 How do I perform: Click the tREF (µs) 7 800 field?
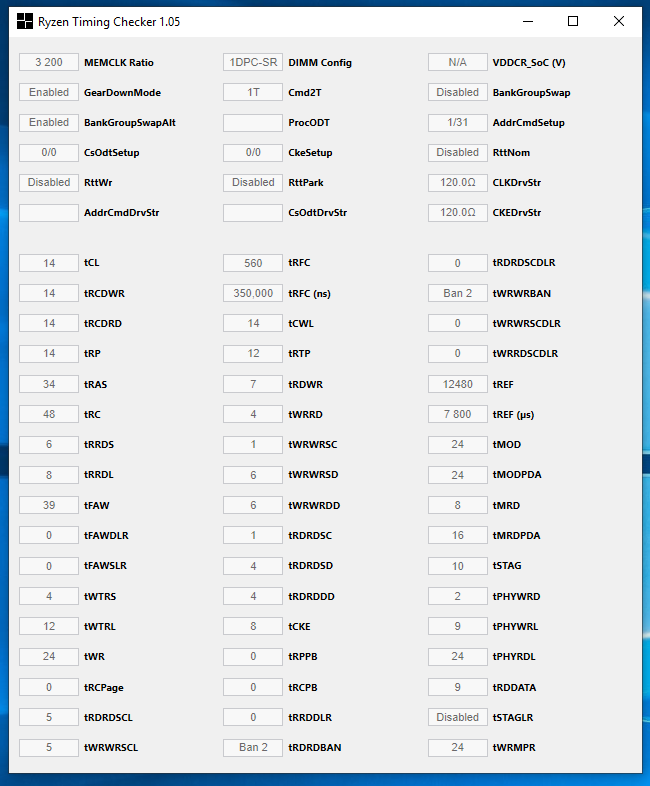click(x=458, y=415)
